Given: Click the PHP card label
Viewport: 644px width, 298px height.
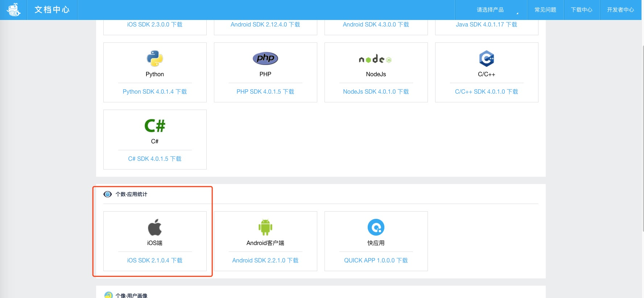Looking at the screenshot, I should click(265, 74).
